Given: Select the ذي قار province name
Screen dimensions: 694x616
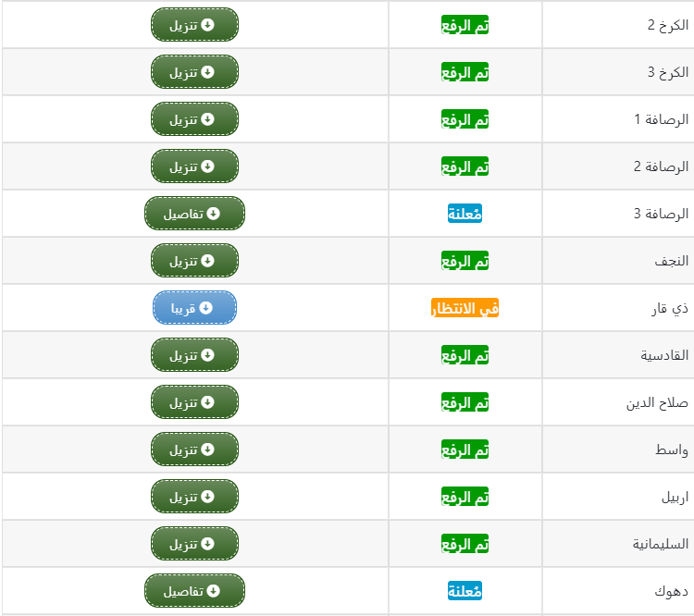Looking at the screenshot, I should coord(670,308).
